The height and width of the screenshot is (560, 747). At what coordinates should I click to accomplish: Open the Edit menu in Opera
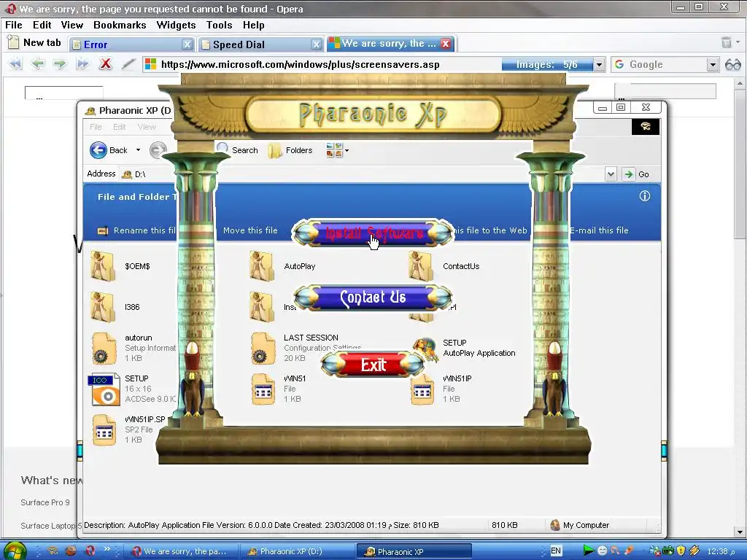(42, 26)
